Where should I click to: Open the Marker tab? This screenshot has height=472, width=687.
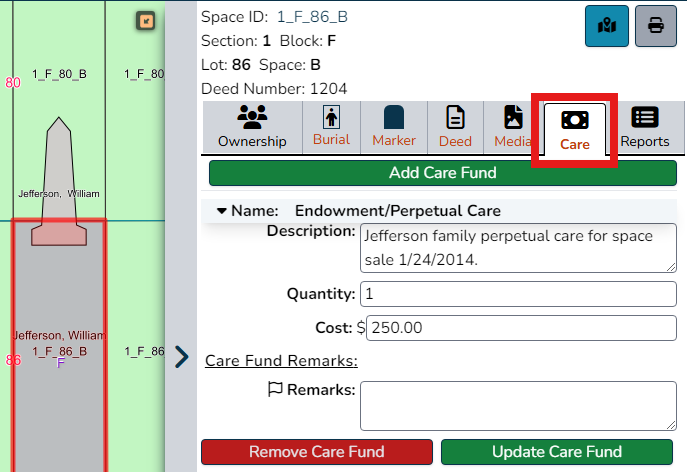click(x=394, y=127)
